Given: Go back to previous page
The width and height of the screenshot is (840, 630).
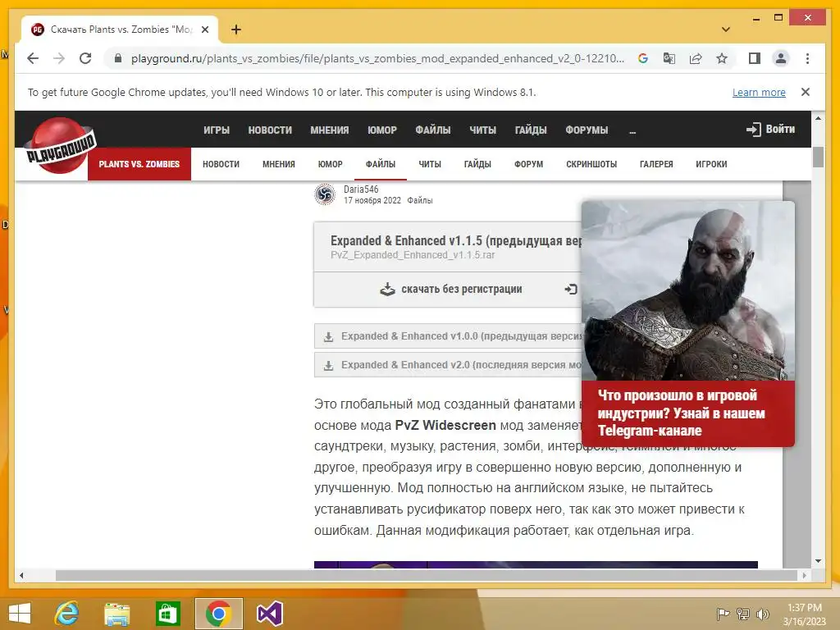Looking at the screenshot, I should (33, 58).
